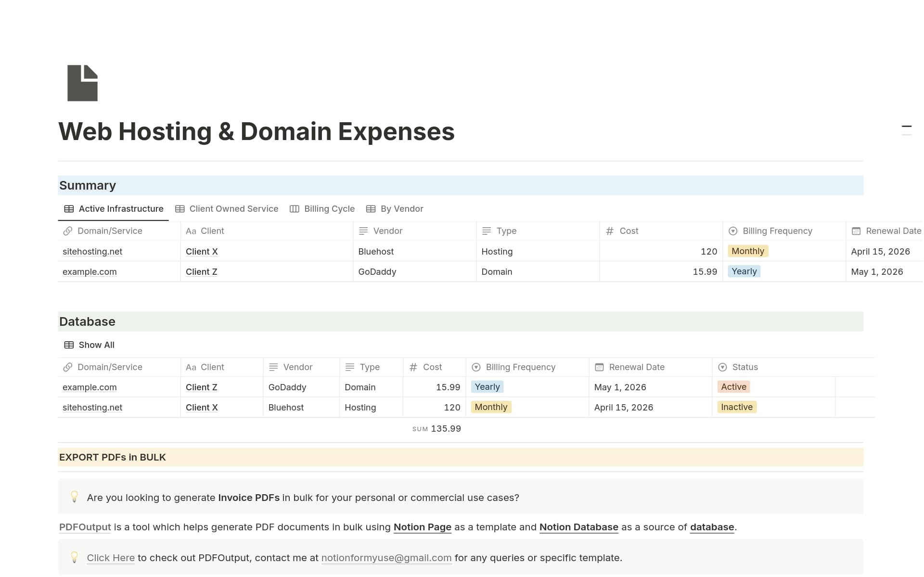
Task: Click the Cost header in Database table
Action: click(x=434, y=367)
